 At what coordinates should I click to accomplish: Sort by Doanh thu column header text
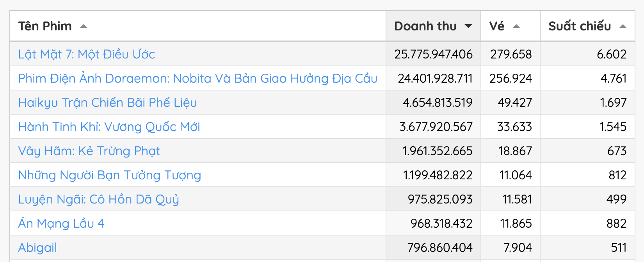coord(425,26)
